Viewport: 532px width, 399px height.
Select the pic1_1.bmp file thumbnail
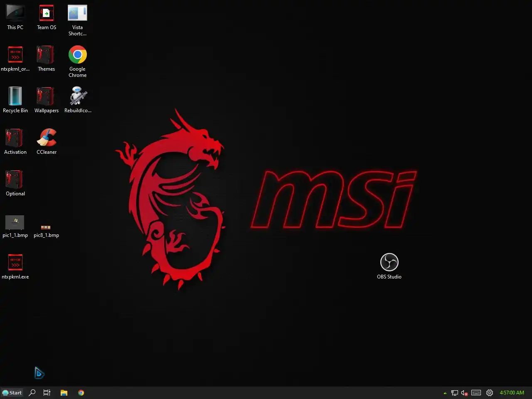tap(15, 222)
